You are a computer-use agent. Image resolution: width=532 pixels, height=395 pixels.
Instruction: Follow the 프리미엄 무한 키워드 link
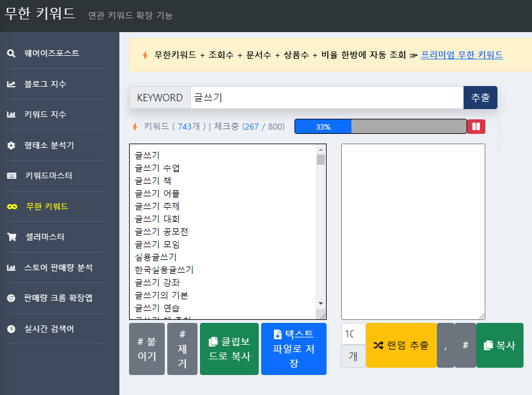(x=462, y=55)
